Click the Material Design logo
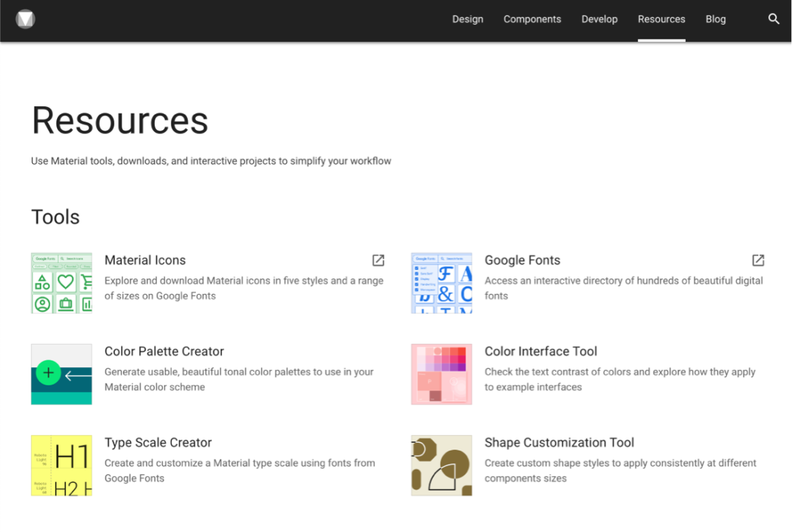This screenshot has width=792, height=532. click(x=25, y=19)
